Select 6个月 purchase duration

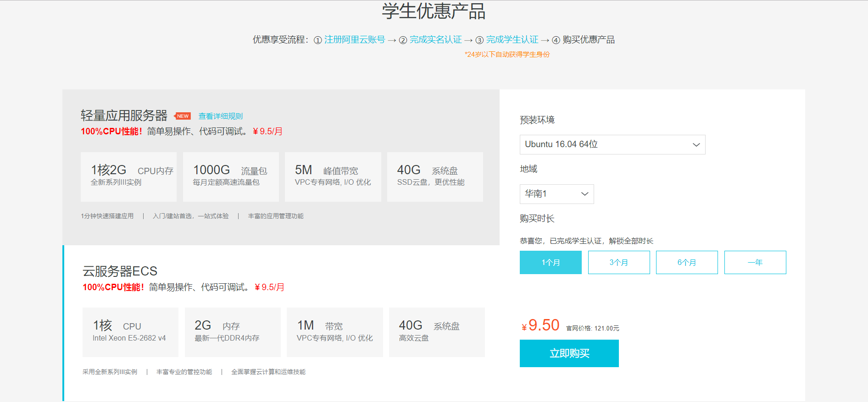(x=687, y=262)
